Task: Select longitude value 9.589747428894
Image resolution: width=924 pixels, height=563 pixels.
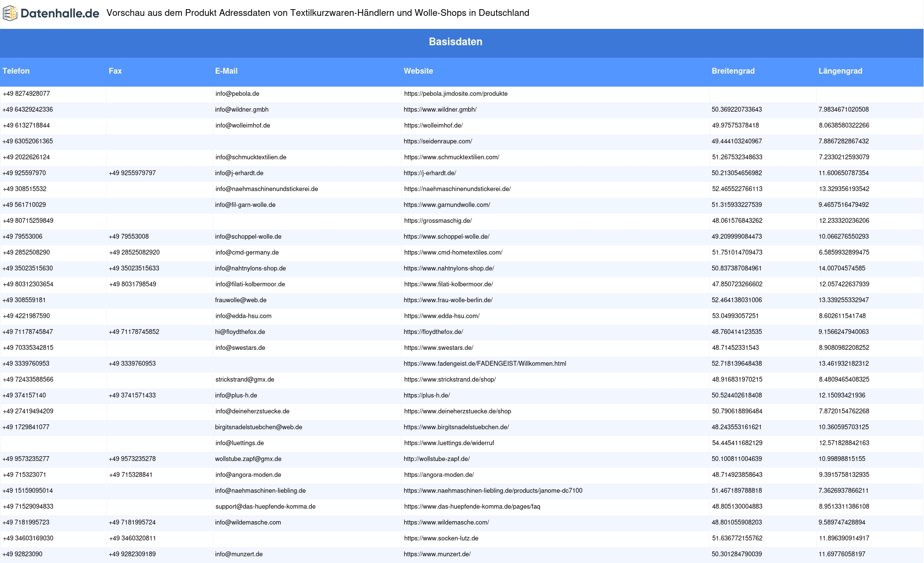Action: coord(842,523)
